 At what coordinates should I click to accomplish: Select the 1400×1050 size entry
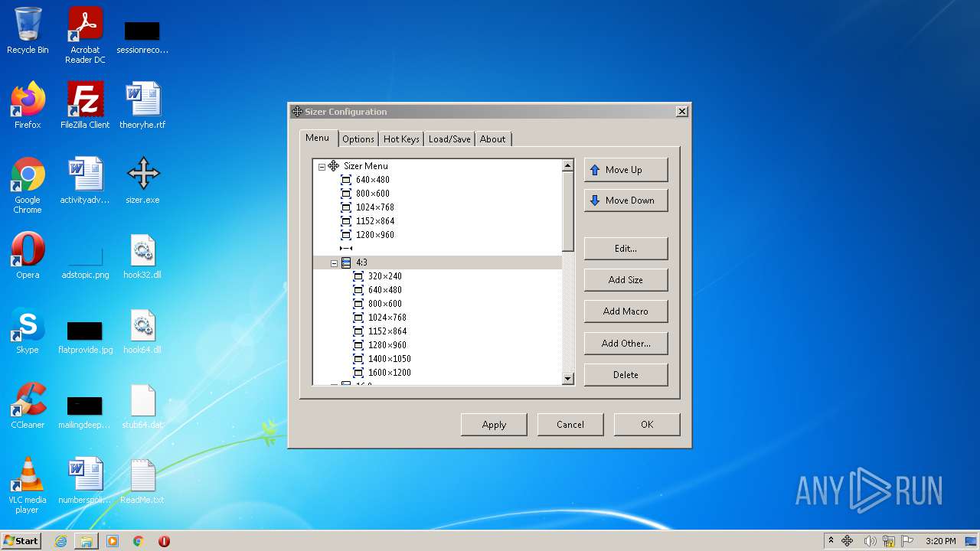point(390,359)
